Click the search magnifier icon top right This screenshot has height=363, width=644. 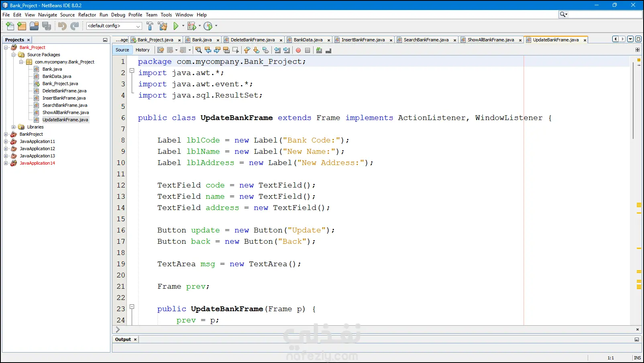[563, 14]
